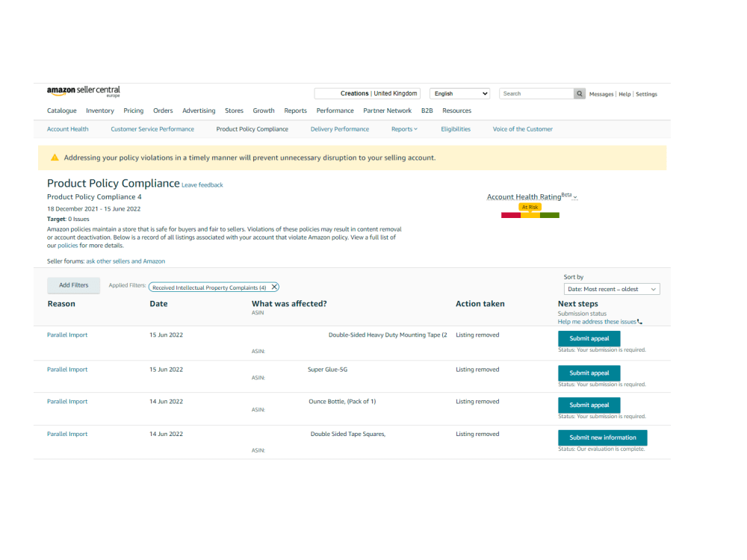Open the Resources menu
This screenshot has width=747, height=560.
(456, 111)
